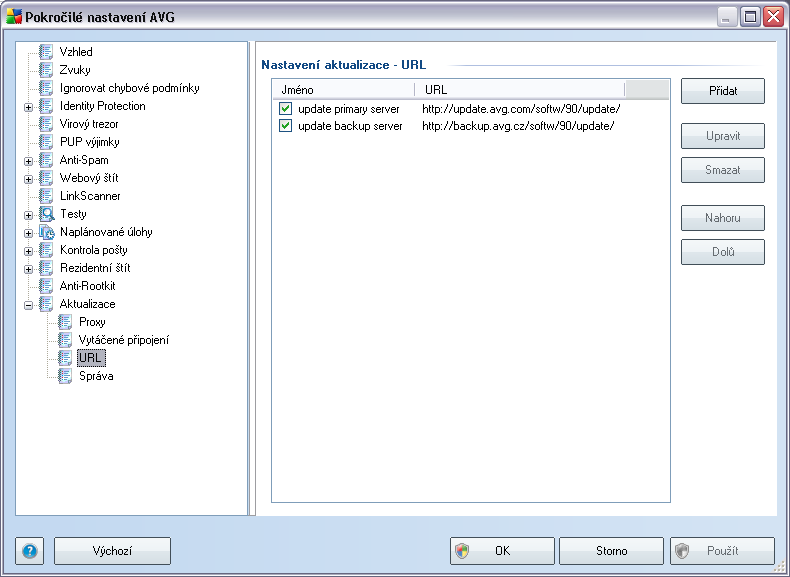The width and height of the screenshot is (790, 577).
Task: Close the AVG settings window
Action: click(x=773, y=17)
